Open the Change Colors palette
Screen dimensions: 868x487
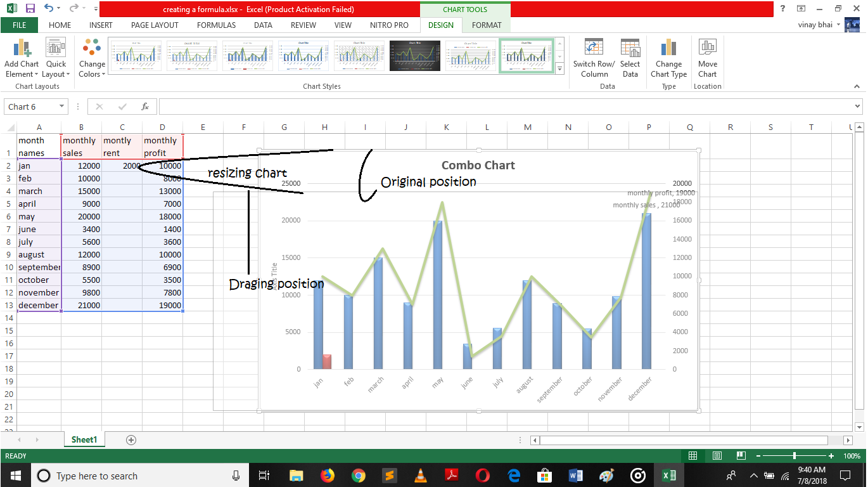[92, 49]
